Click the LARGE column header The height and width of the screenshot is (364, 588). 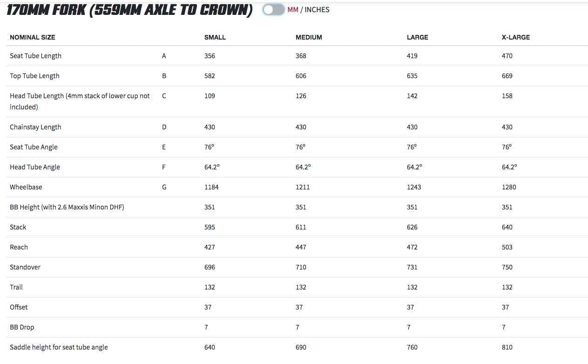[x=417, y=37]
